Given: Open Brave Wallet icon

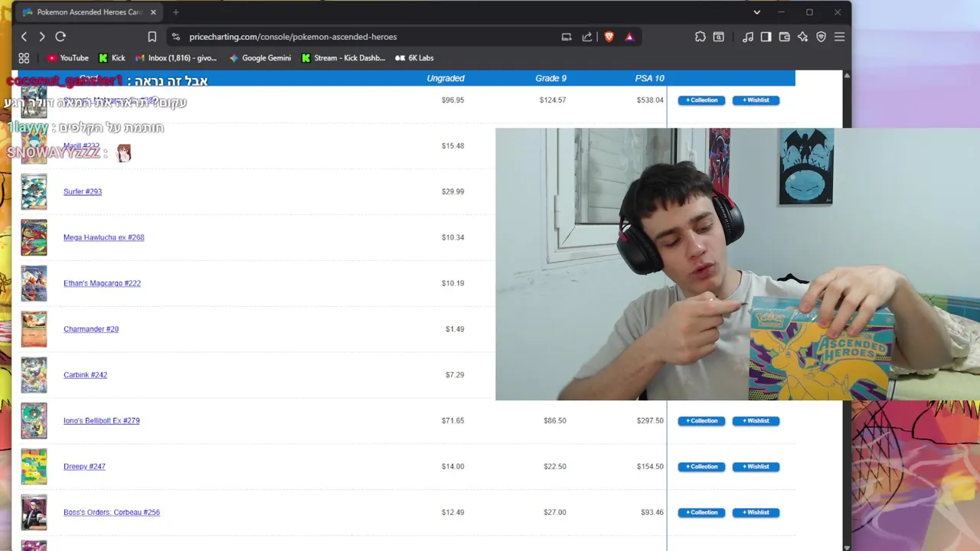Looking at the screenshot, I should coord(785,37).
